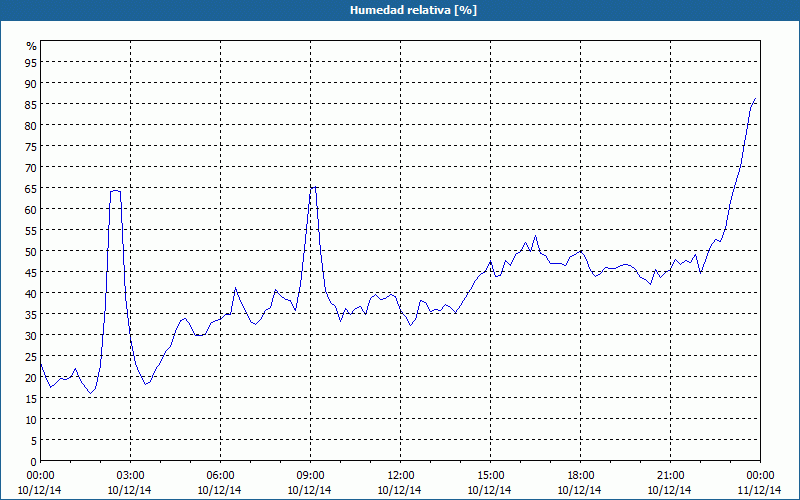
Task: Select the 25 label on the vertical axis
Action: tap(32, 356)
